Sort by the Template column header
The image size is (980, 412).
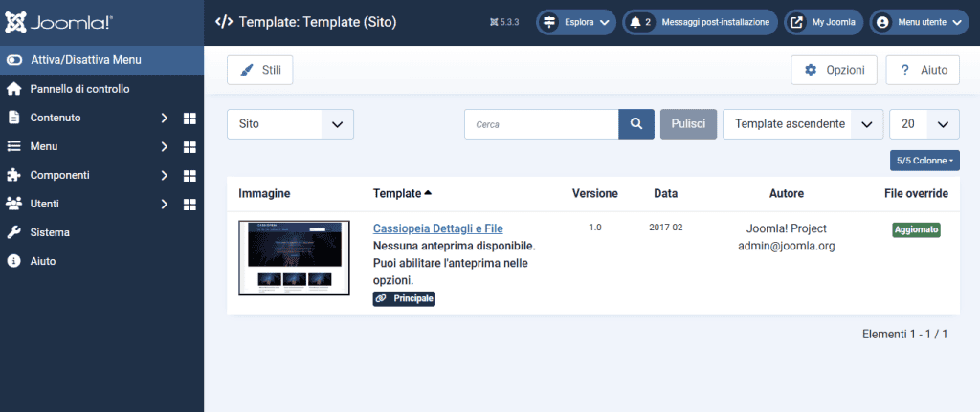[403, 193]
